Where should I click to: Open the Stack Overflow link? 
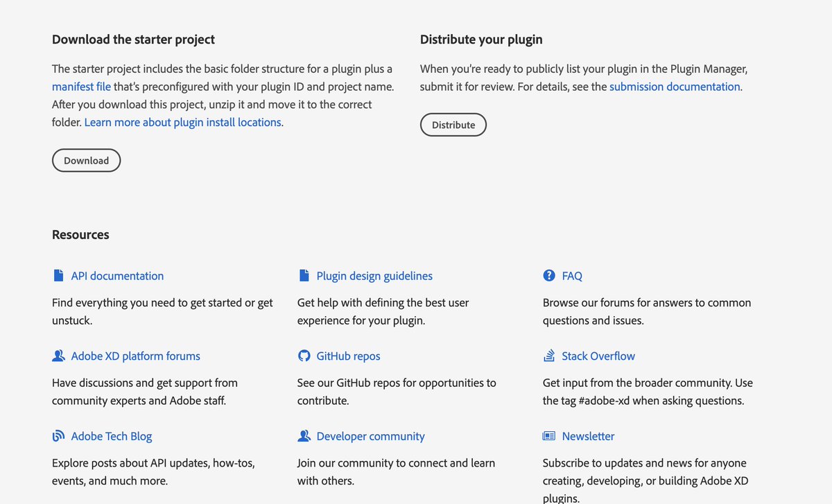pos(598,356)
